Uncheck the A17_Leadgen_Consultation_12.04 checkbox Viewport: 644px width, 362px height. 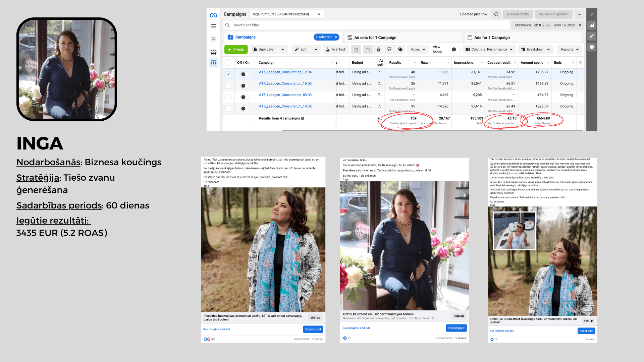tap(228, 74)
